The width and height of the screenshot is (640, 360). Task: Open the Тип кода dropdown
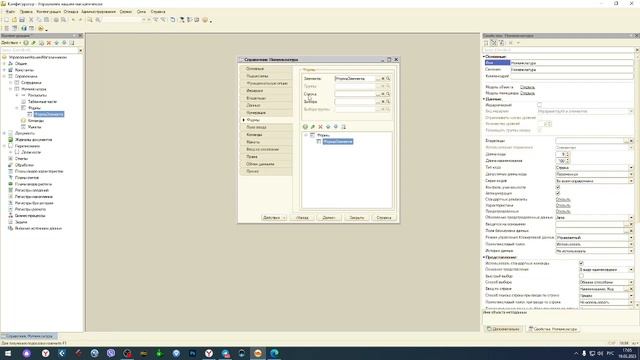[x=631, y=168]
